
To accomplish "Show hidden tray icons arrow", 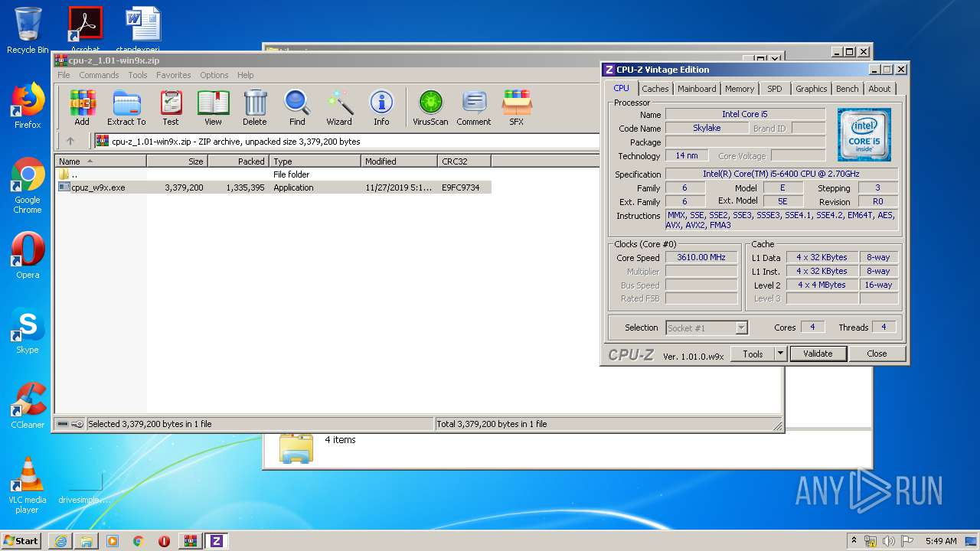I will (854, 541).
